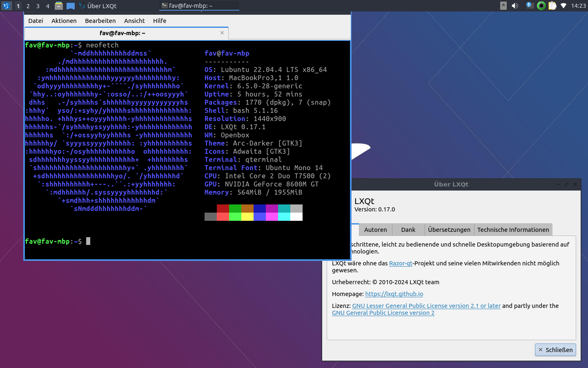This screenshot has width=588, height=368.
Task: Close the Über LXQt dialog window
Action: [x=575, y=184]
